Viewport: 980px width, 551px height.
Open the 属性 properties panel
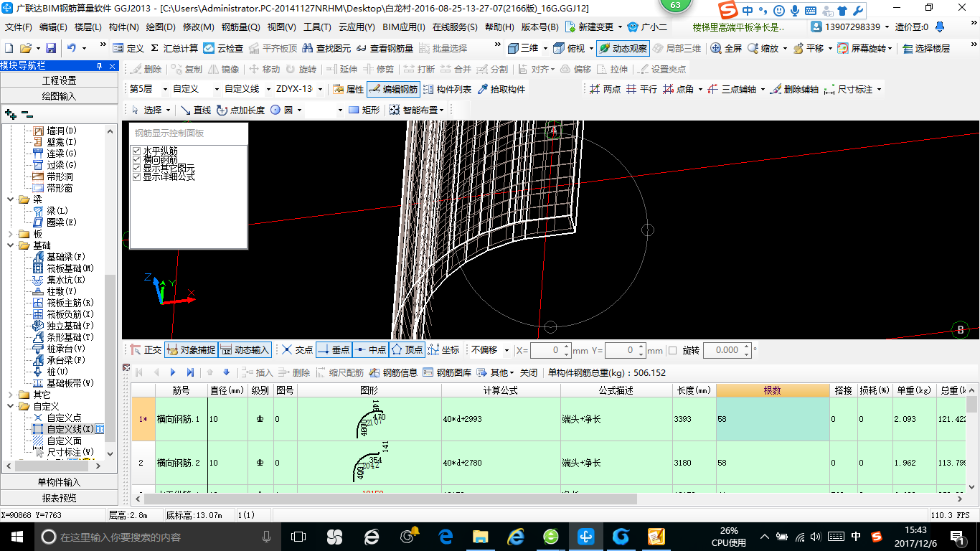(x=349, y=89)
